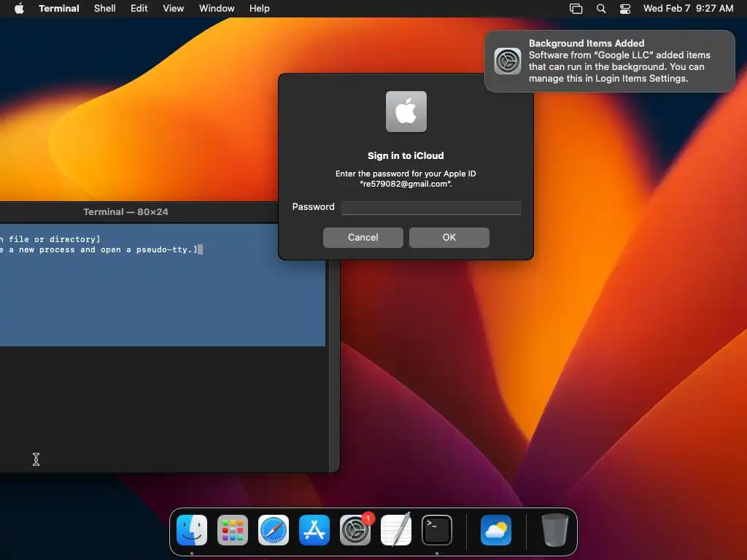Open the Help menu
The width and height of the screenshot is (747, 560).
[x=260, y=9]
